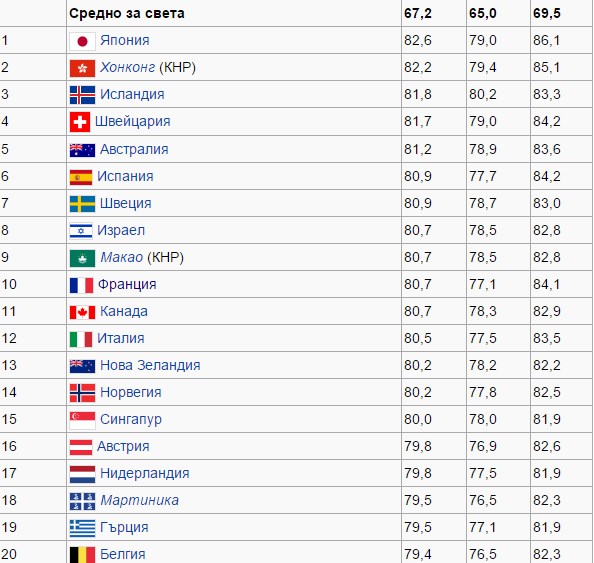Screen dimensions: 594x563
Task: Open the Испания article link
Action: click(125, 176)
